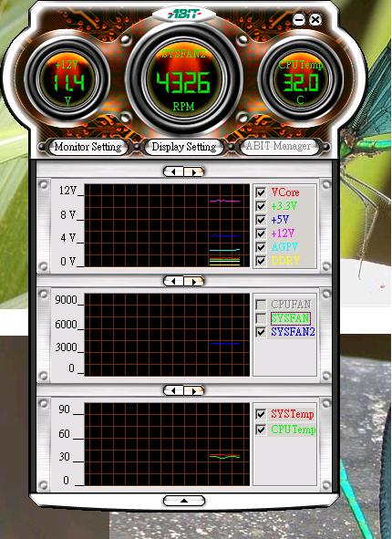Toggle the +3.3V voltage checkbox
Viewport: 392px width, 539px height.
pyautogui.click(x=261, y=206)
